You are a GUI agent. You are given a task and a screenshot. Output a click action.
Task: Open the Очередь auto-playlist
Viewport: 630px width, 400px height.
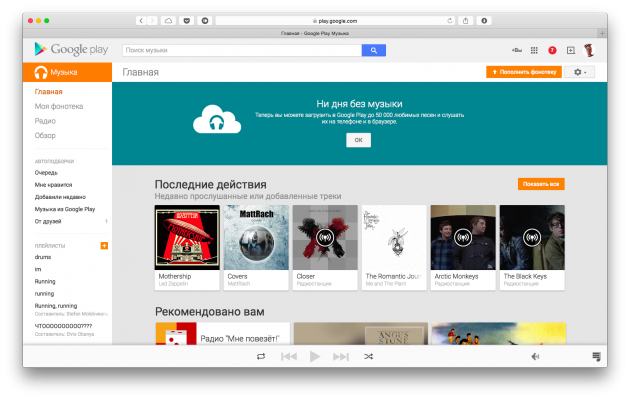[x=46, y=172]
